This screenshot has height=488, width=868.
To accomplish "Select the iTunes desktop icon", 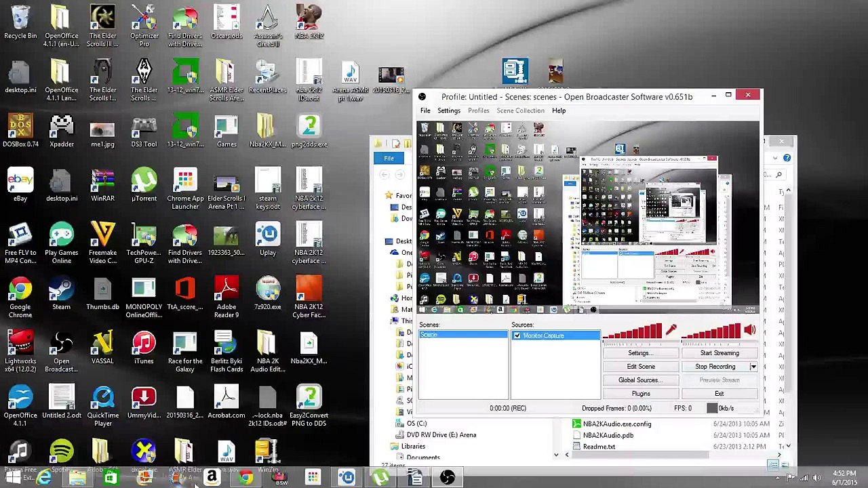I will click(x=144, y=348).
